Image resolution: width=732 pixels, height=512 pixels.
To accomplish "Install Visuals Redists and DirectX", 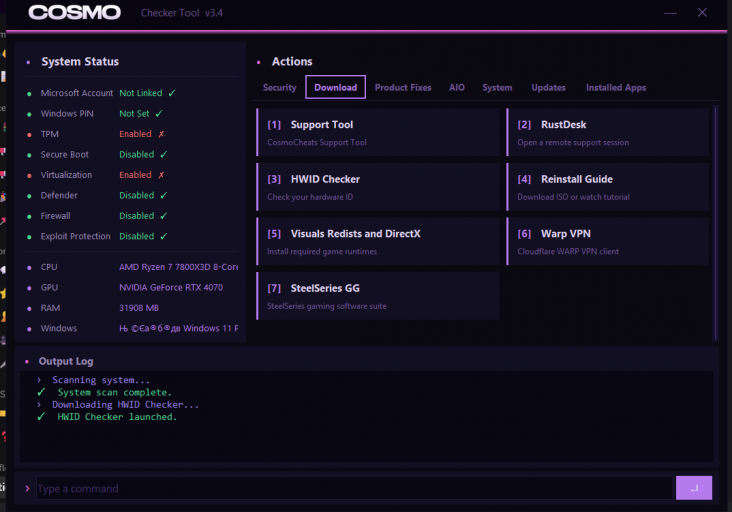I will click(x=378, y=242).
